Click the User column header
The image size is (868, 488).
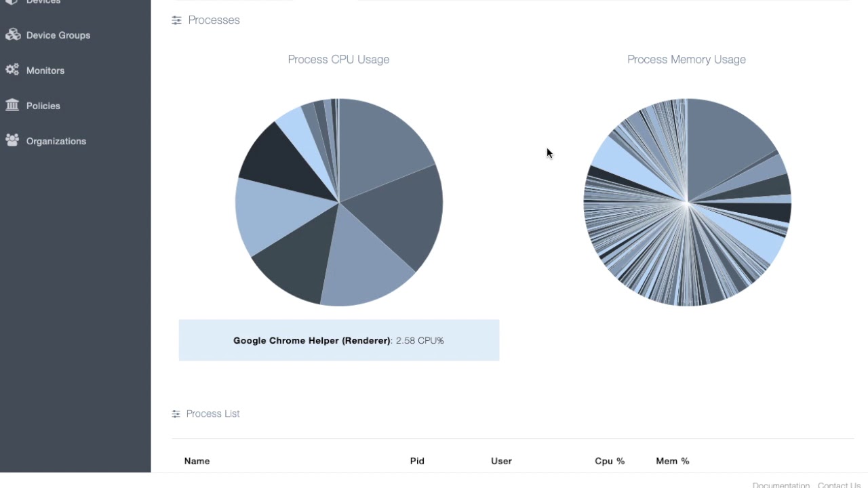pos(501,461)
